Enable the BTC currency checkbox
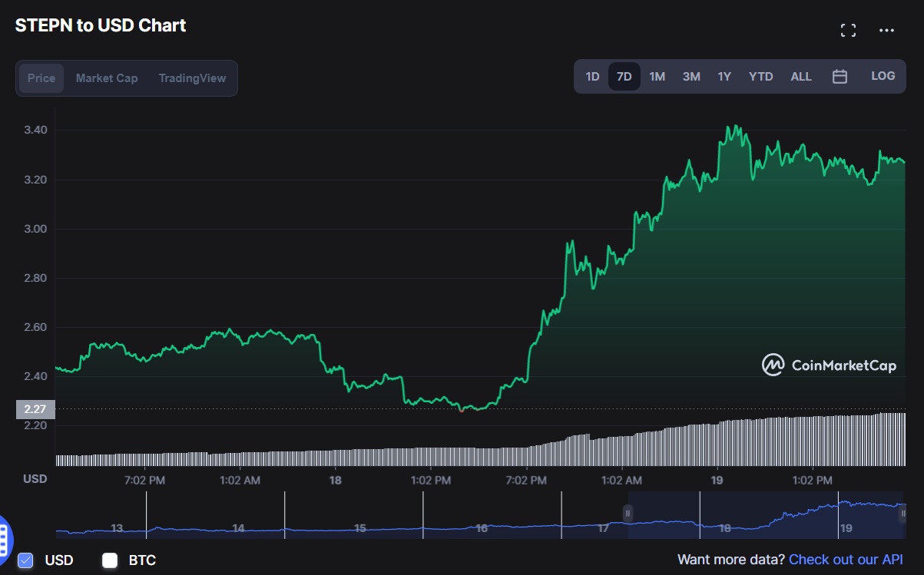This screenshot has height=575, width=924. [x=110, y=560]
